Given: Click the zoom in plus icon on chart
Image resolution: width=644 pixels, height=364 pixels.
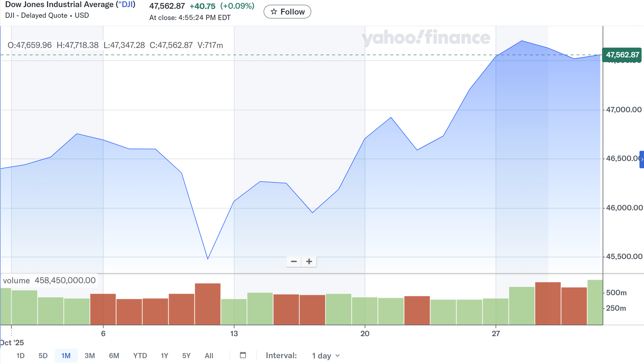Looking at the screenshot, I should pyautogui.click(x=309, y=261).
